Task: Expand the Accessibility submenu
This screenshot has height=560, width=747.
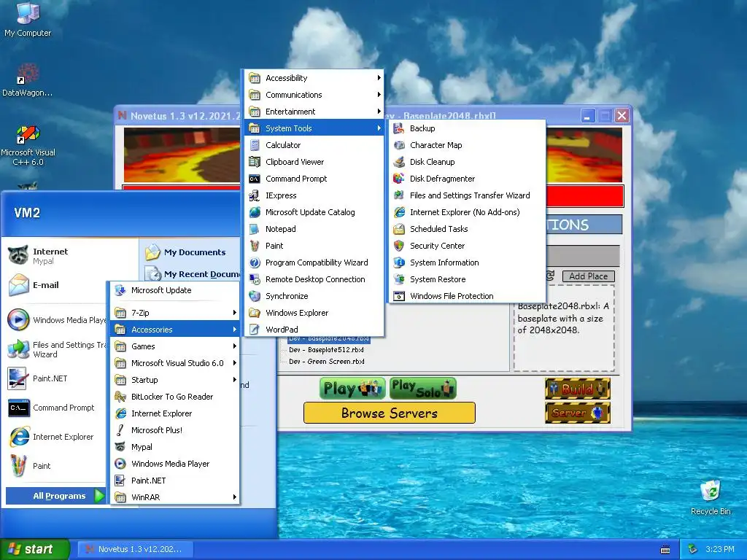Action: coord(314,78)
